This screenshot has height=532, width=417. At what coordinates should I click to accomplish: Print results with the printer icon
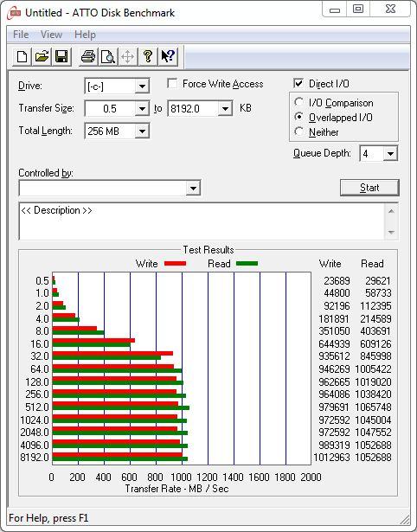pos(88,56)
